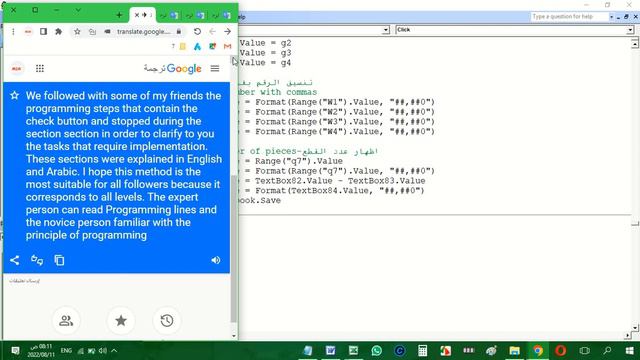
Task: Open File Explorer from the taskbar
Action: click(514, 351)
